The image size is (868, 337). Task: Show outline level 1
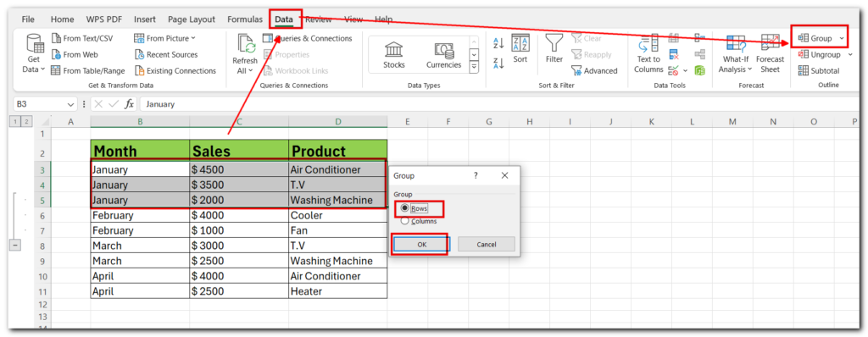[15, 121]
